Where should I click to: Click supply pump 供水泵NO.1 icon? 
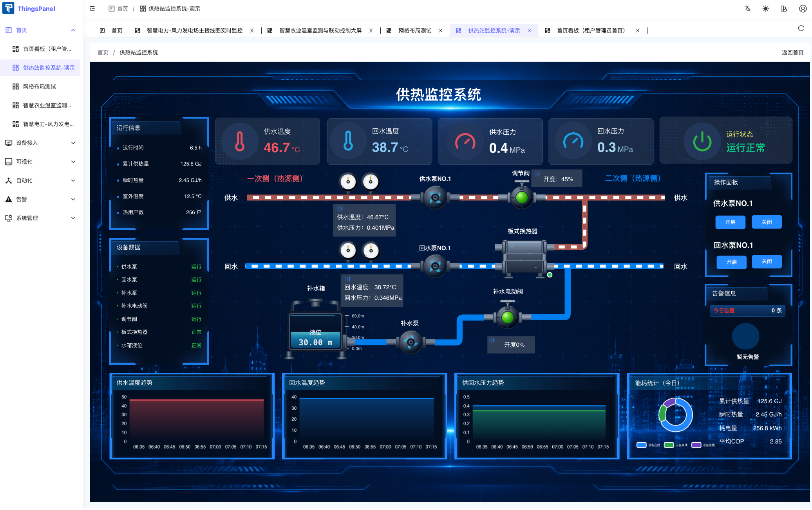coord(435,198)
